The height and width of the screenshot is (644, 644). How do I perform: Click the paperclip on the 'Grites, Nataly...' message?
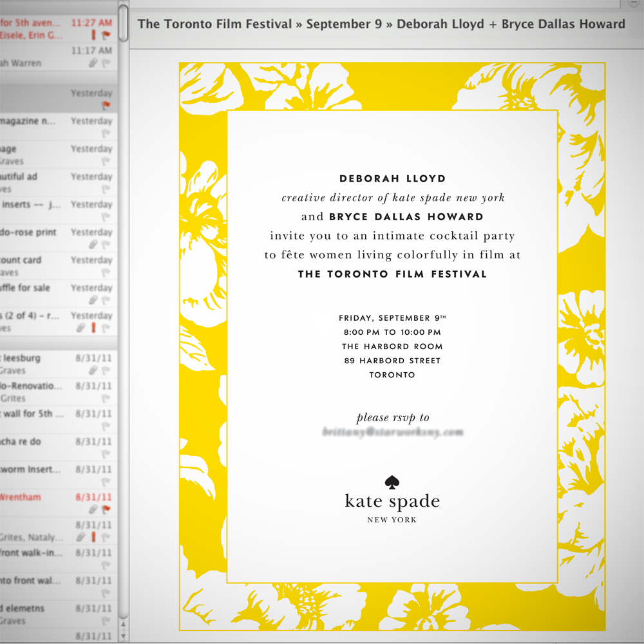pos(81,537)
